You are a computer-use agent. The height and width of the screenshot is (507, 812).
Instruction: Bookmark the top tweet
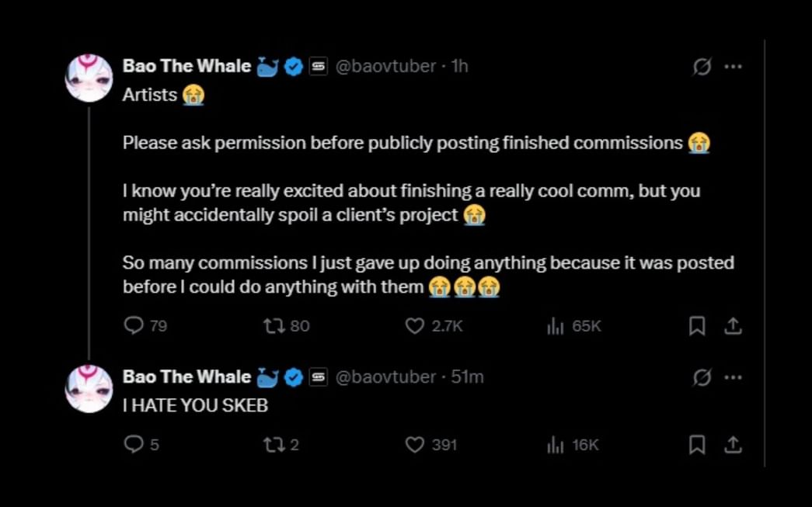[696, 326]
